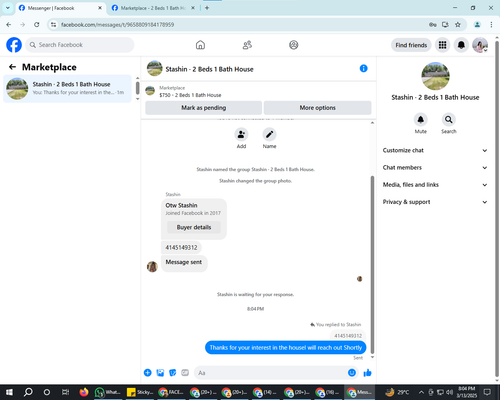Viewport: 500px width, 400px height.
Task: Edit chat name with pencil icon
Action: (269, 135)
